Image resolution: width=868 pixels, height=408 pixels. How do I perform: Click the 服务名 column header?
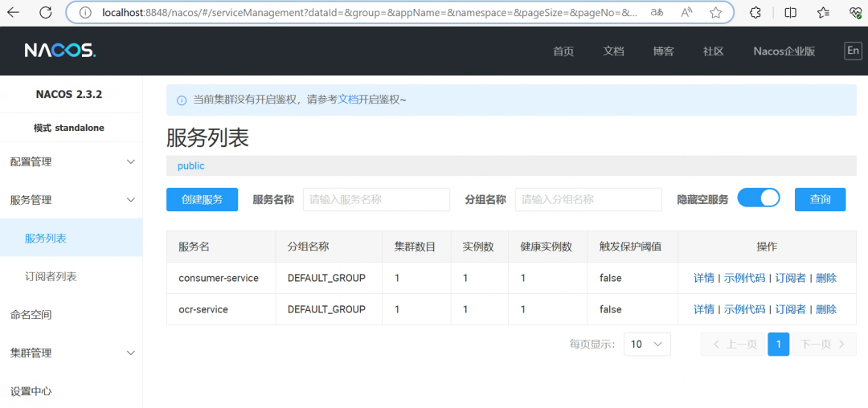[194, 247]
